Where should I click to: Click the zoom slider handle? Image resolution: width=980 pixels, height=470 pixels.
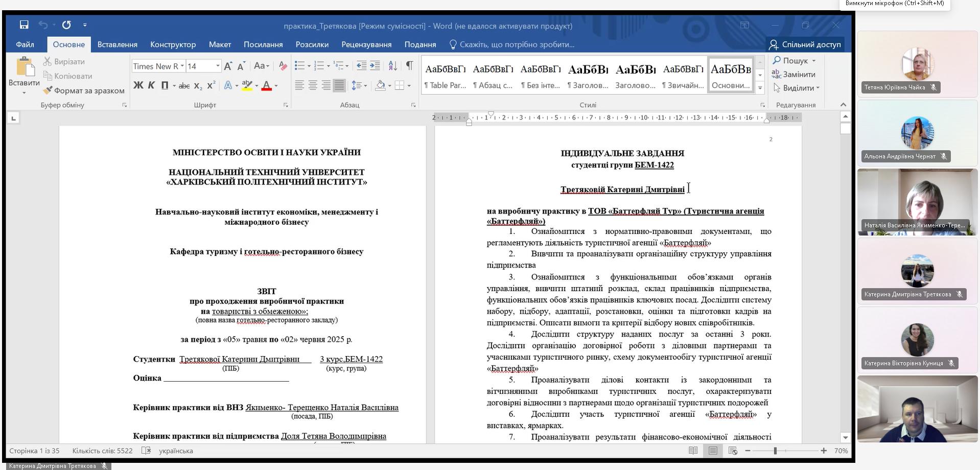pyautogui.click(x=775, y=451)
